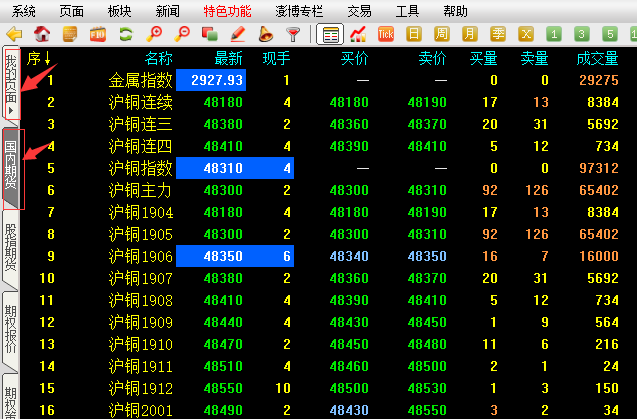Click the F10 info toolbar icon
This screenshot has height=419, width=637.
[98, 34]
